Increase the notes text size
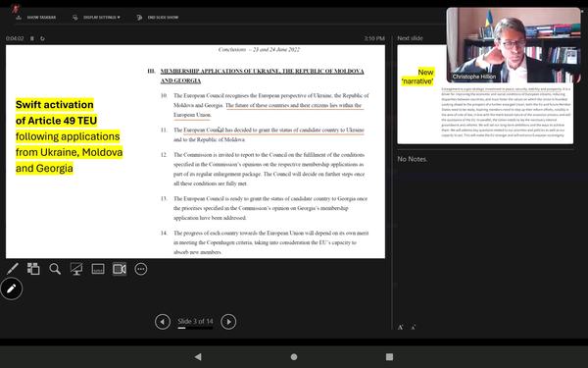588x368 pixels. pos(400,327)
